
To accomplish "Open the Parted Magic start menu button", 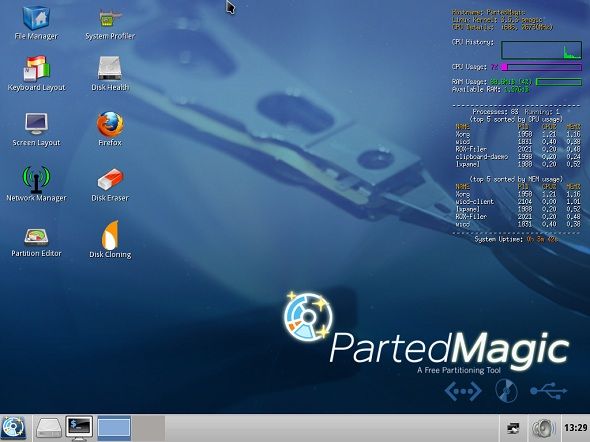I will [14, 428].
